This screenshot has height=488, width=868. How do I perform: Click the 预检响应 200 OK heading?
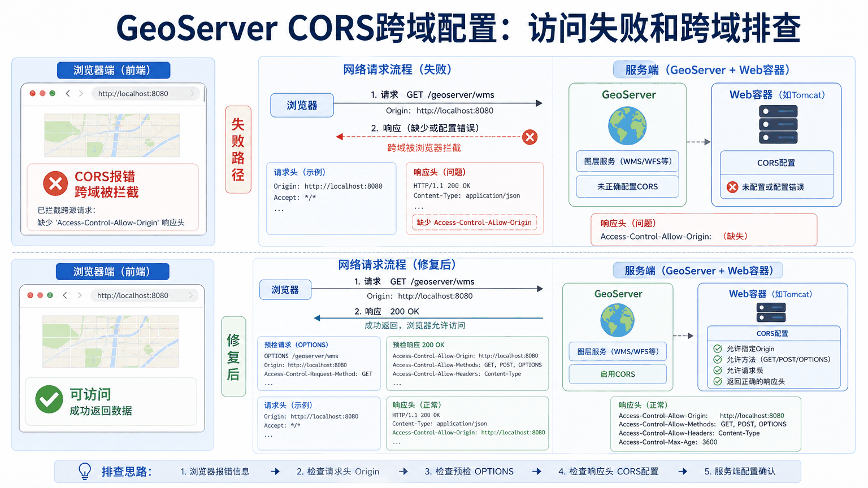418,345
